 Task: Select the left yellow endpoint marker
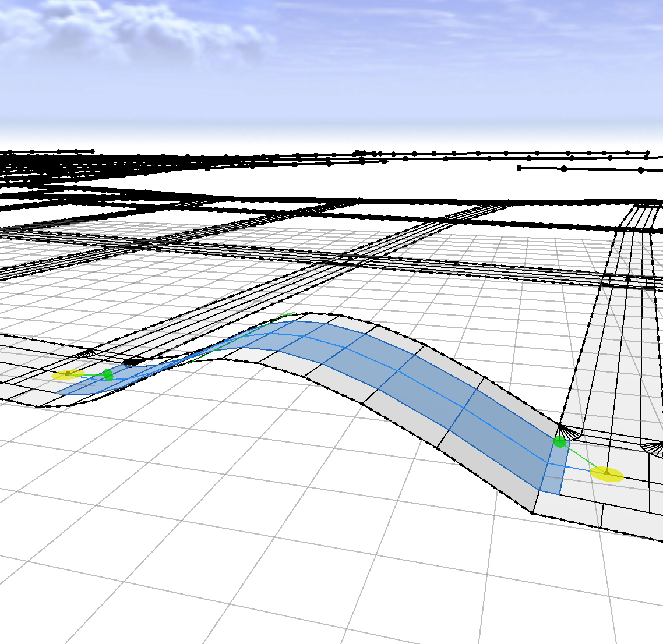tap(69, 375)
